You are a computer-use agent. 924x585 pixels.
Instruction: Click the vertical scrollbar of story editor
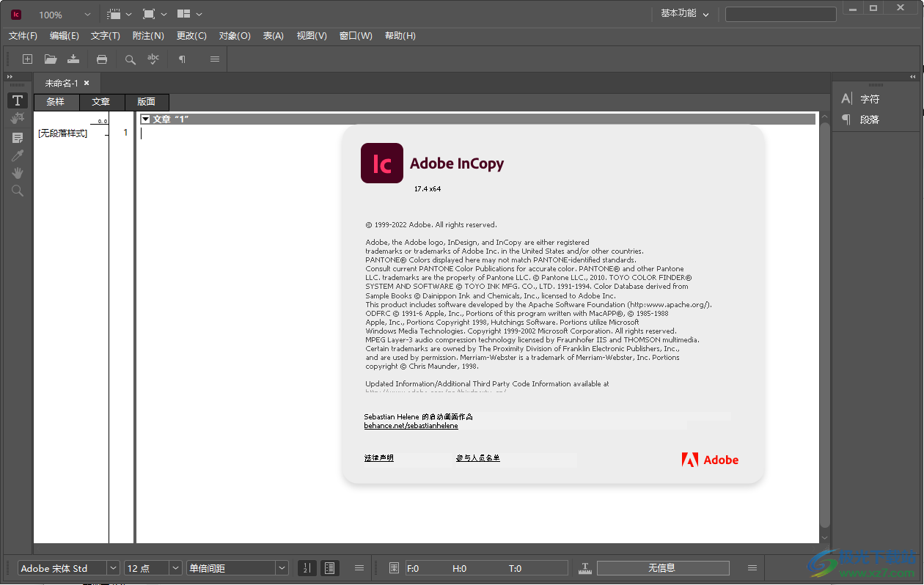tap(825, 326)
